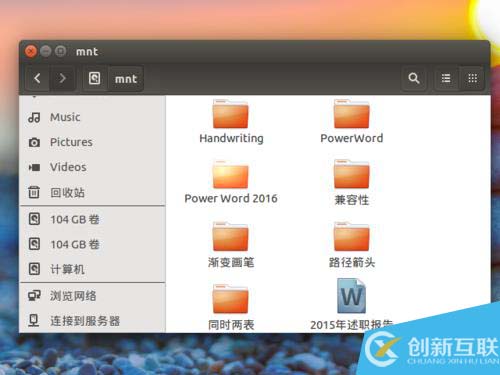Click the first 104 GB 卷 drive icon
500x375 pixels.
click(34, 219)
